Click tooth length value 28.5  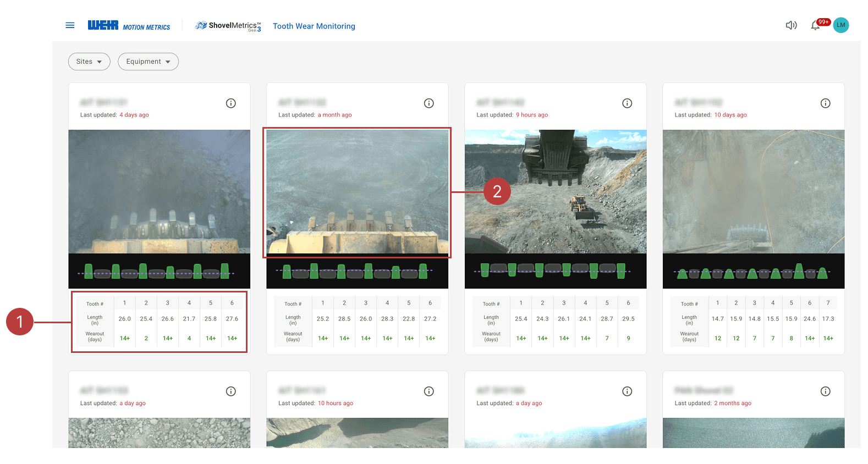[x=344, y=319]
